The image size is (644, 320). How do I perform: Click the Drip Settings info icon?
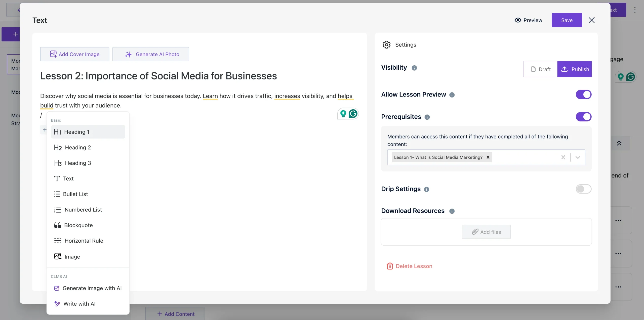point(426,189)
